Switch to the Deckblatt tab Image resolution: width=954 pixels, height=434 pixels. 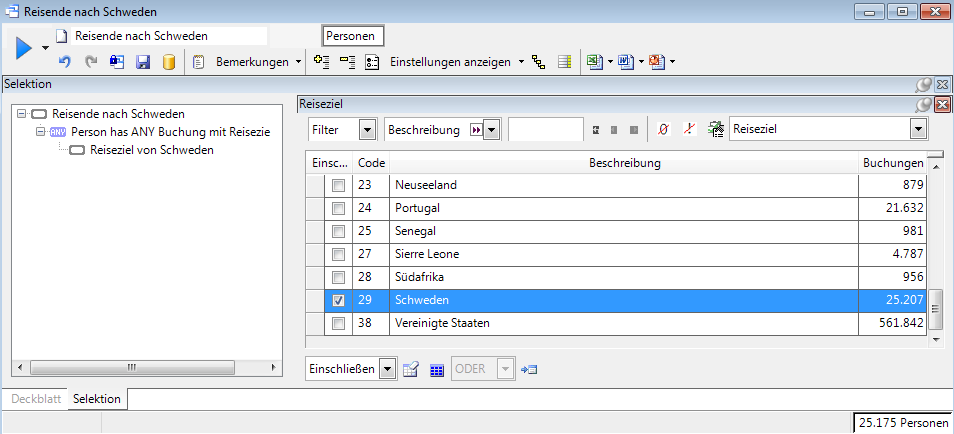tap(36, 399)
